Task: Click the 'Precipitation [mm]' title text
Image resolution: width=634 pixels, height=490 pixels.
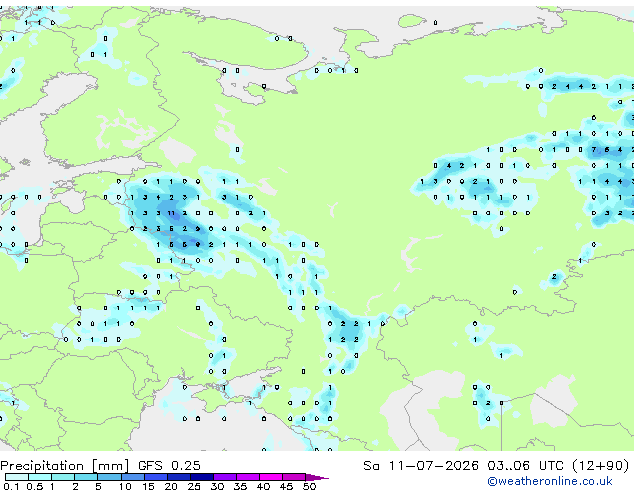Action: [x=65, y=466]
